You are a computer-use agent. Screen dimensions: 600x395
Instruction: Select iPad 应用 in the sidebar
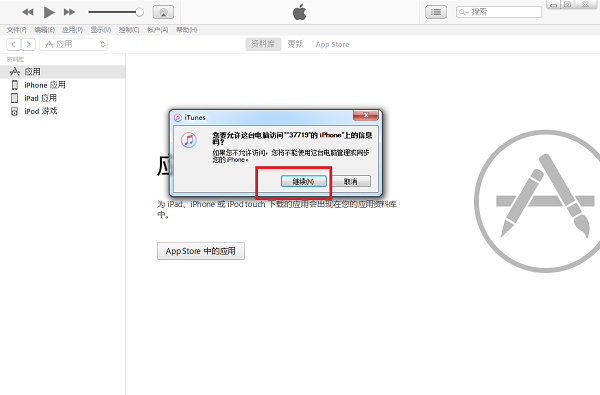click(x=63, y=98)
